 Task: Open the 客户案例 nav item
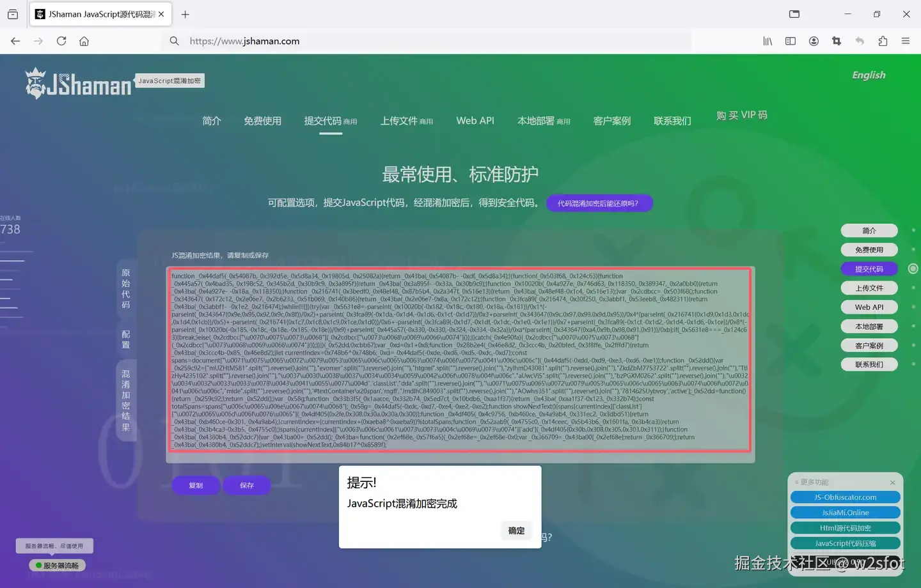point(612,121)
